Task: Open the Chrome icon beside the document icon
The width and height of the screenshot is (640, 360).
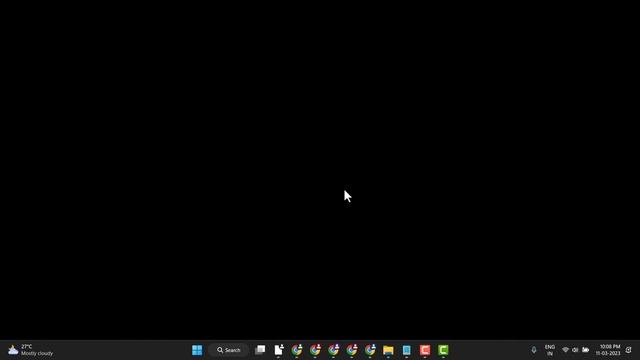Action: point(297,350)
